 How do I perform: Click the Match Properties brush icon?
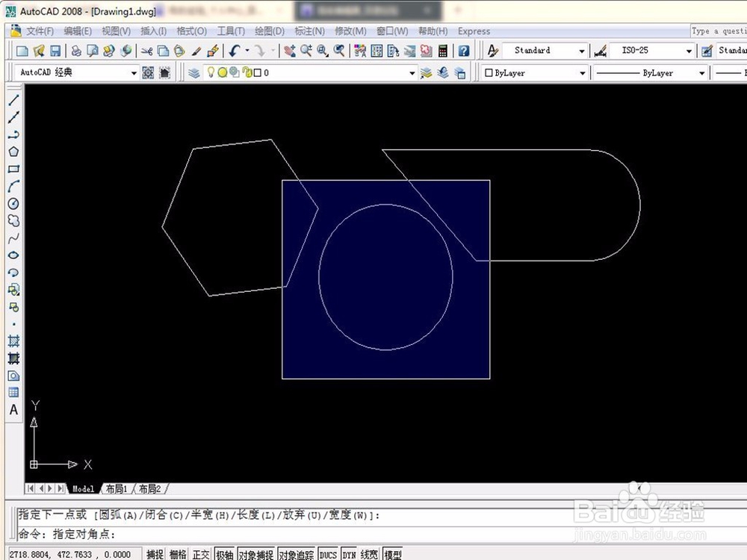tap(196, 51)
